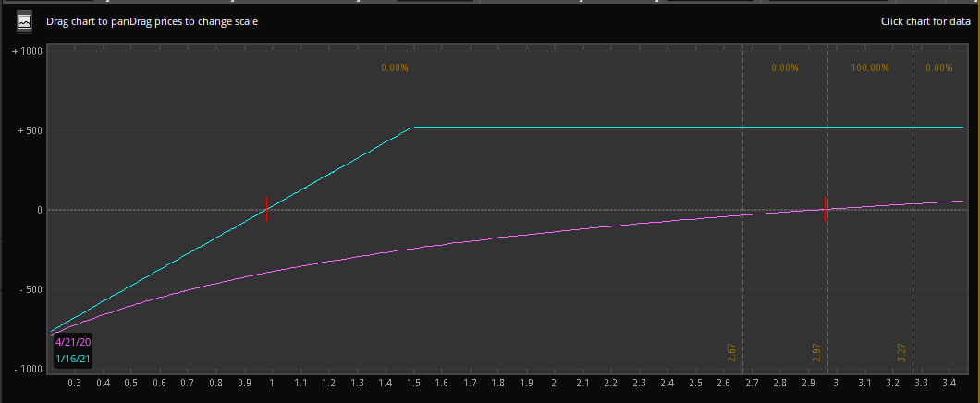Click the 1/16/21 date legend label
Image resolution: width=980 pixels, height=403 pixels.
[x=73, y=360]
